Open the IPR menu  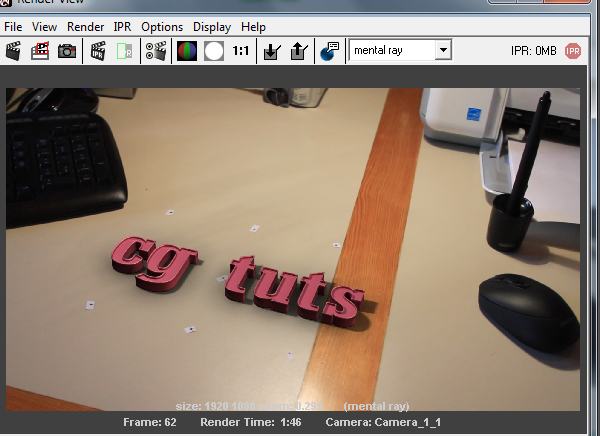[122, 27]
